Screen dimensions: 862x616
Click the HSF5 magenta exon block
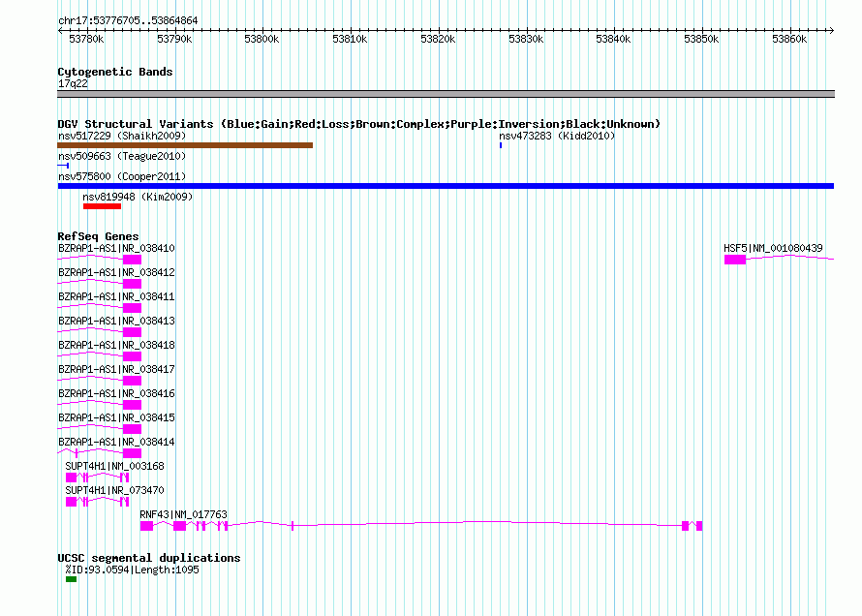735,260
